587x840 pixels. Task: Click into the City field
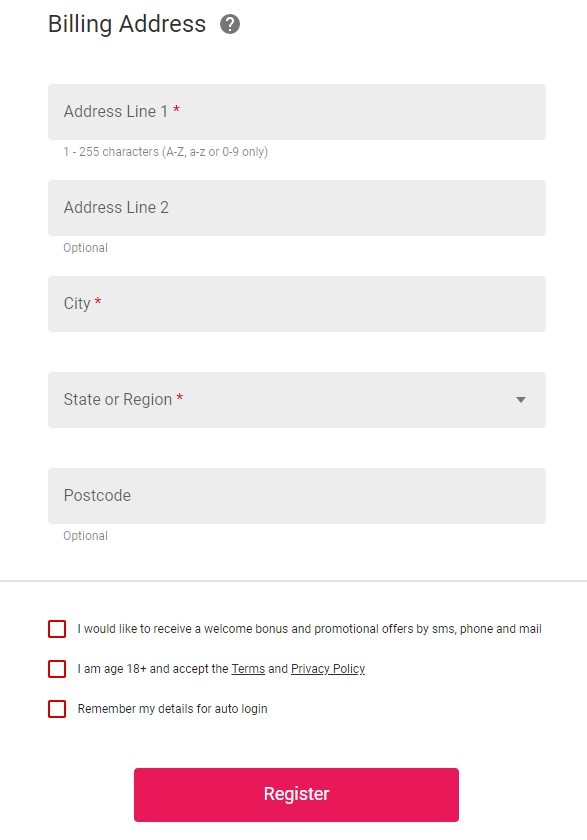pyautogui.click(x=297, y=304)
